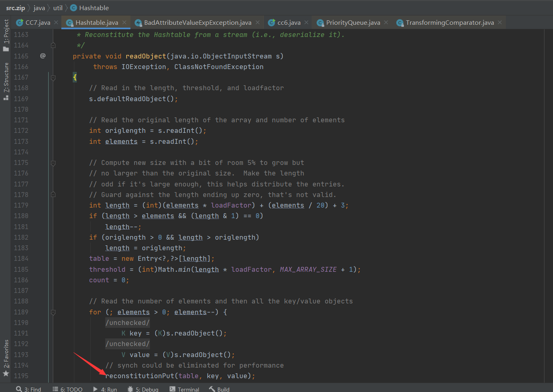Screen dimensions: 553x392
Task: Click ClassNotFoundException in the throws clause
Action: (x=219, y=67)
